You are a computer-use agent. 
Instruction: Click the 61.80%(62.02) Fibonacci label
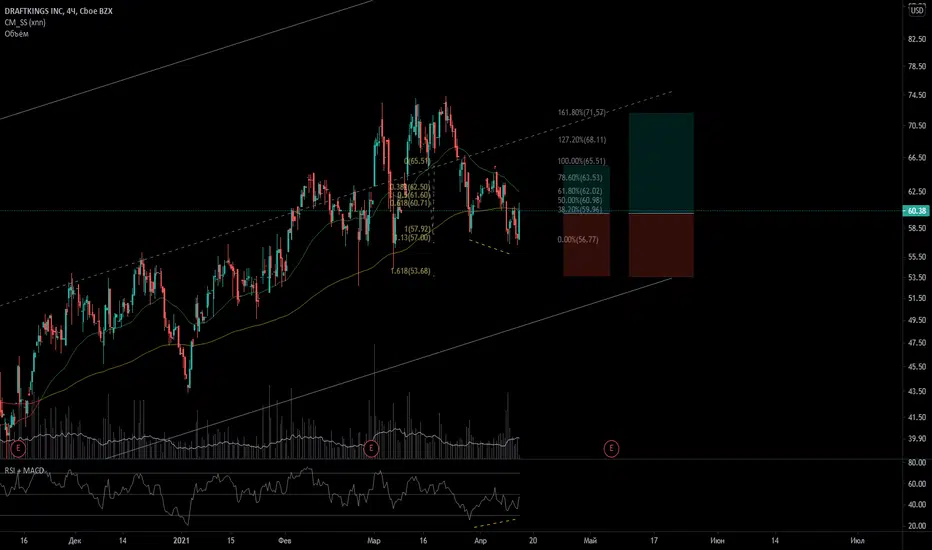[580, 191]
